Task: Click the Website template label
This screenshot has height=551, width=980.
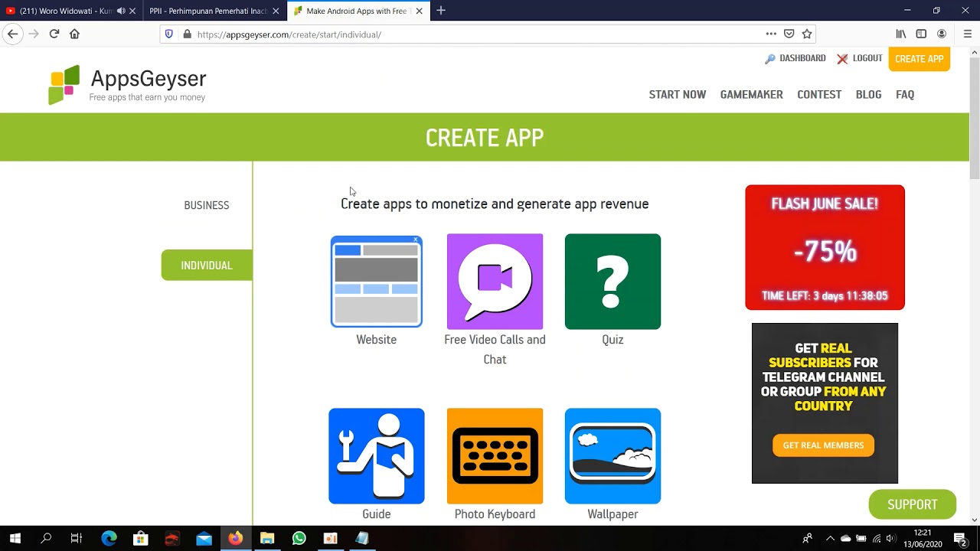Action: pyautogui.click(x=376, y=340)
